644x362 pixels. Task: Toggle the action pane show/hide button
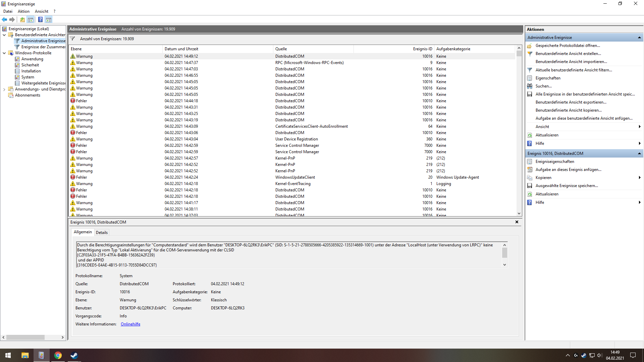point(49,19)
